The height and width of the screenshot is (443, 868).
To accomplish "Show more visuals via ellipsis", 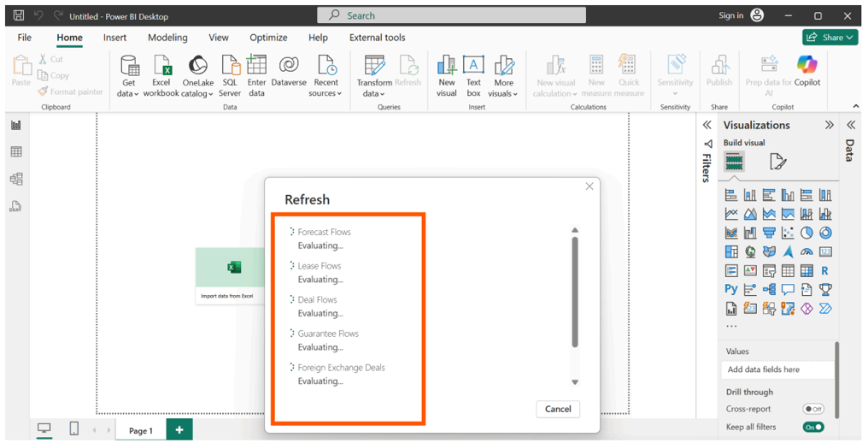I will click(x=731, y=326).
